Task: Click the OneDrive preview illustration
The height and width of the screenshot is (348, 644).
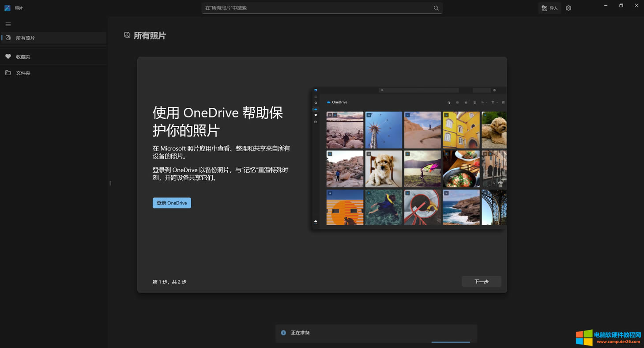Action: [x=409, y=158]
